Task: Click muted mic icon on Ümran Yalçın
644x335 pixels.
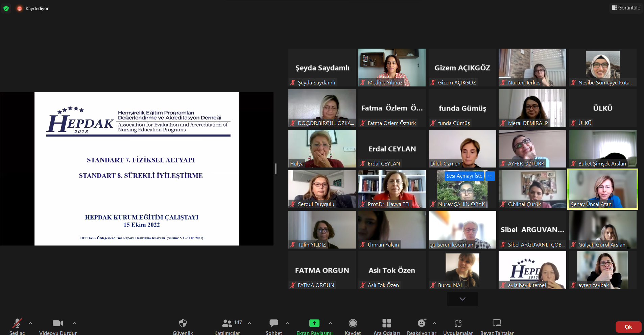Action: coord(363,244)
